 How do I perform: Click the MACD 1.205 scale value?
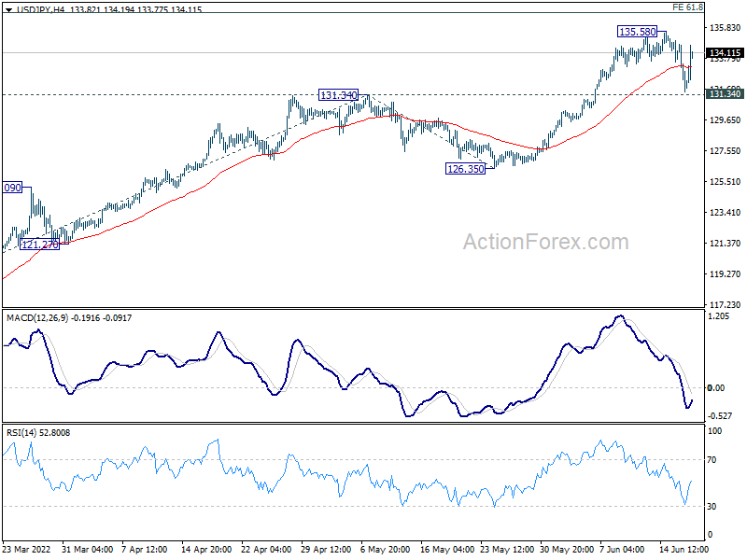click(x=719, y=315)
